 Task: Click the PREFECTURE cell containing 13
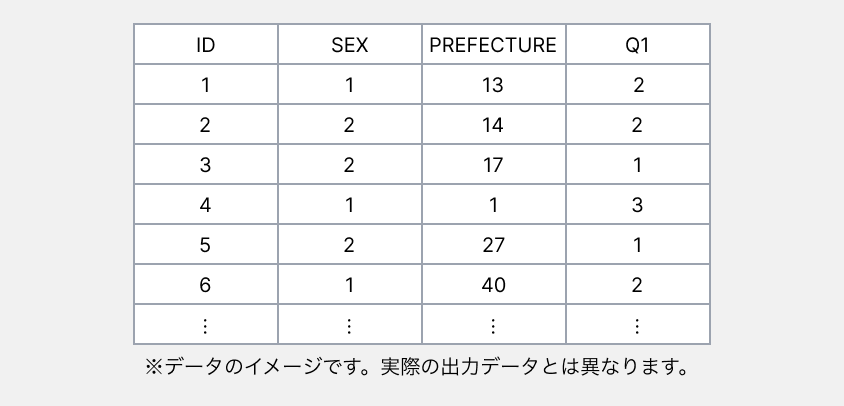click(493, 85)
